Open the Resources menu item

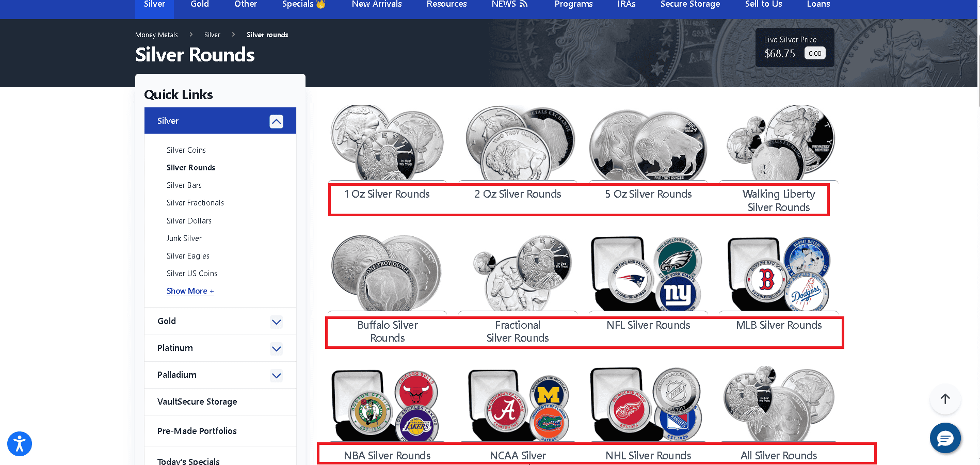(446, 5)
